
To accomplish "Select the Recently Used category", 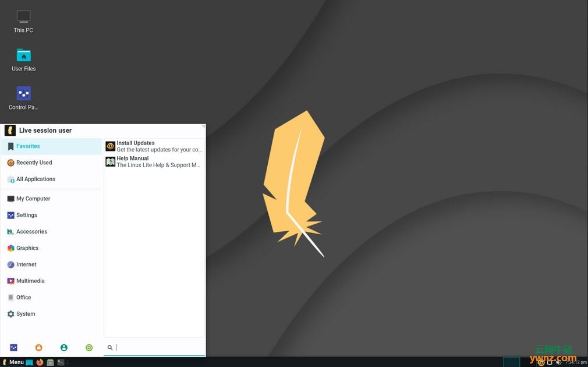I will 51,163.
